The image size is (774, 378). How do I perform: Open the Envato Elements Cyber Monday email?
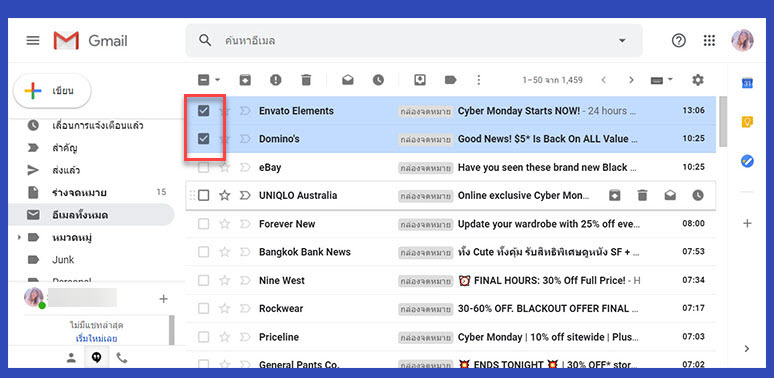click(450, 111)
